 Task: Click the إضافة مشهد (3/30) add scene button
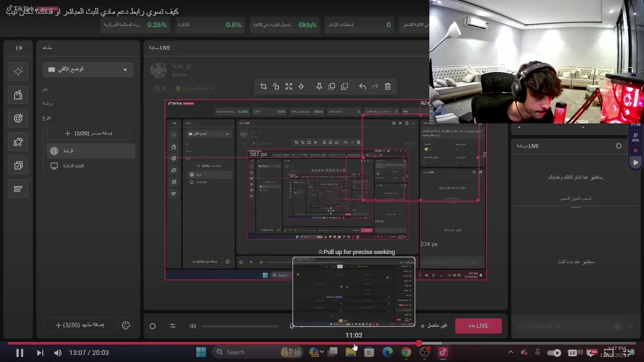click(x=79, y=325)
